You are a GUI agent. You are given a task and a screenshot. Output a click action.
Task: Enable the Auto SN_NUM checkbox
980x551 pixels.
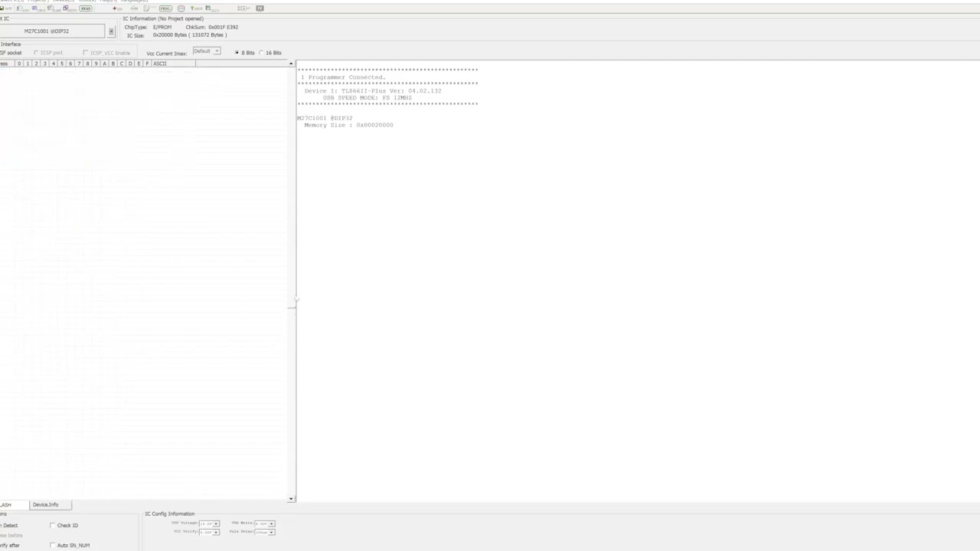point(53,545)
